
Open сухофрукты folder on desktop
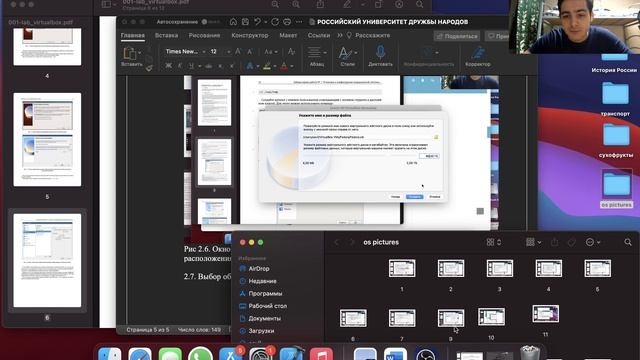pyautogui.click(x=616, y=136)
